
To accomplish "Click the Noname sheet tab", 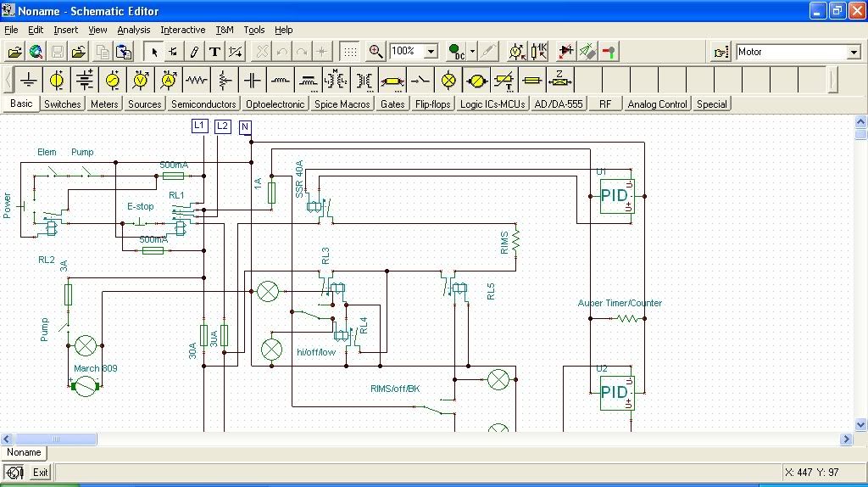I will click(24, 452).
